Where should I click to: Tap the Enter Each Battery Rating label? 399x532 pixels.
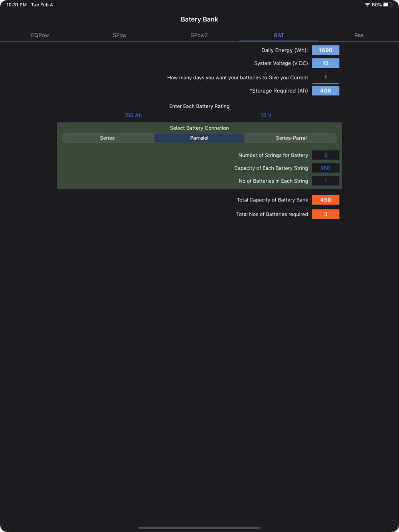[x=199, y=106]
